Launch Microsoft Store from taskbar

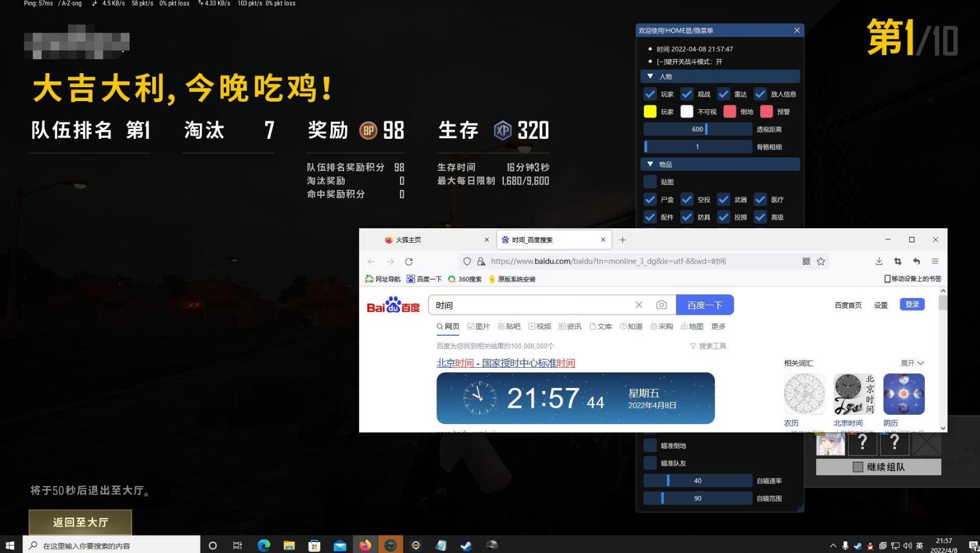click(x=314, y=545)
